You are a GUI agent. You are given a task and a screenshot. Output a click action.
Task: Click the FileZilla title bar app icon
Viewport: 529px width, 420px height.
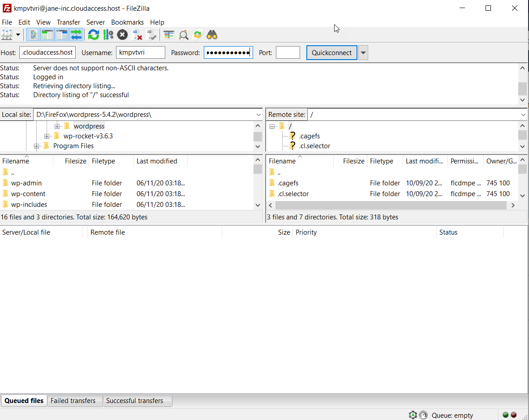point(7,8)
